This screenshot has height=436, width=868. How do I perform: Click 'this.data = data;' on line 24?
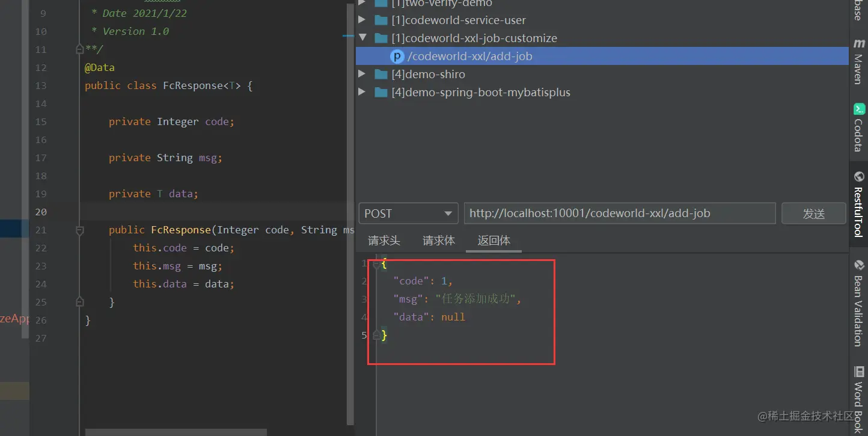[184, 284]
